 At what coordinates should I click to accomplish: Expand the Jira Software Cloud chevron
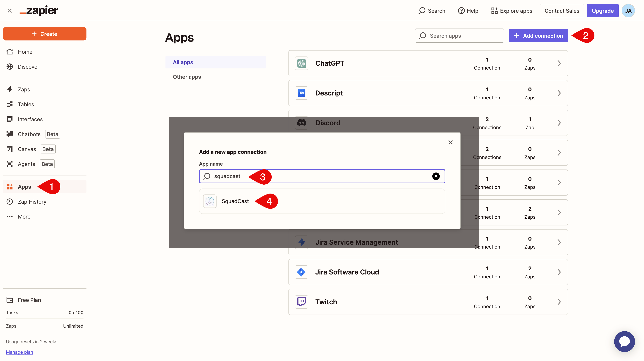tap(559, 272)
